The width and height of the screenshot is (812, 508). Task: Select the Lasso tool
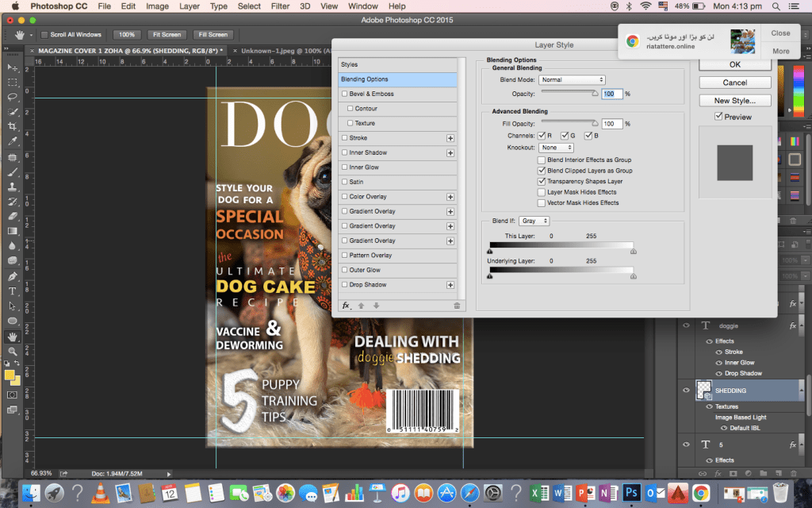(x=13, y=97)
